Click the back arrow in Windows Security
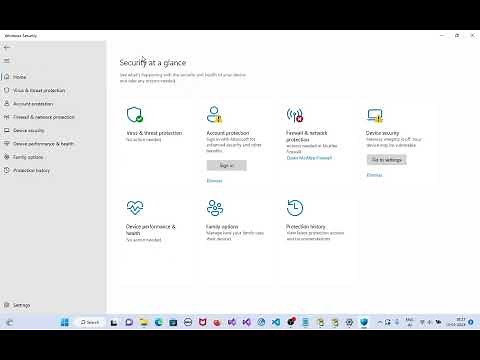 point(7,48)
